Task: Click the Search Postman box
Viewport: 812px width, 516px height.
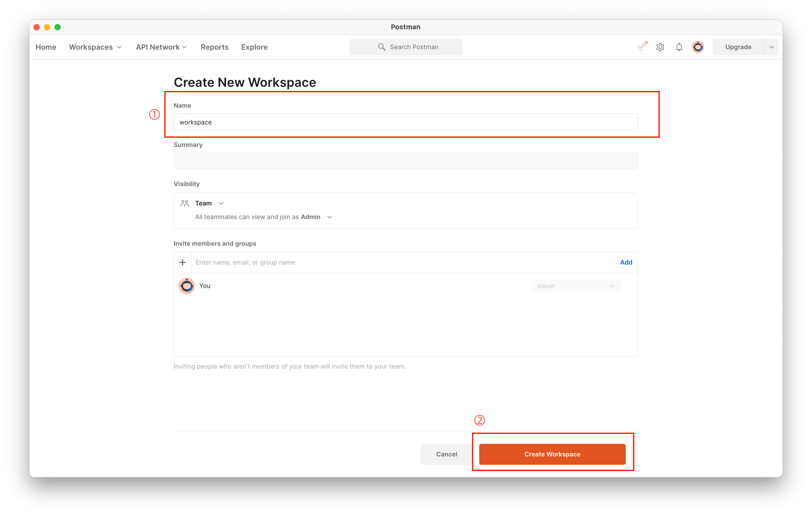Action: tap(406, 47)
